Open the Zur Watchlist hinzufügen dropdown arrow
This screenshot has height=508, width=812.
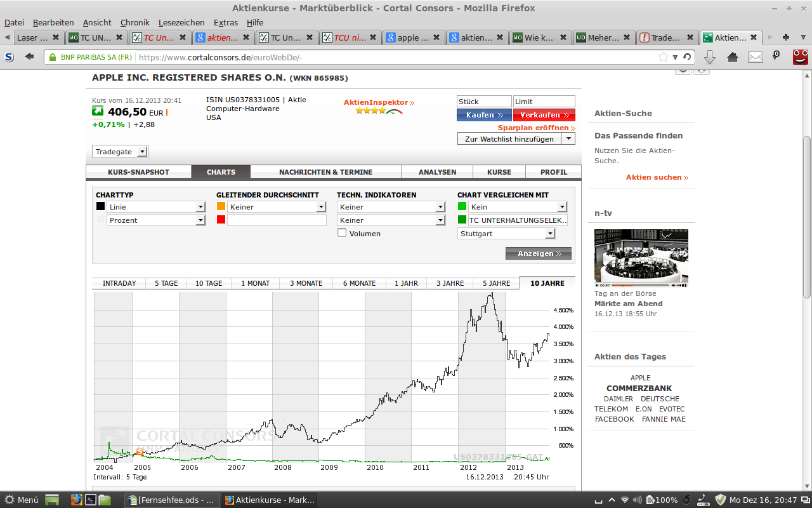[x=568, y=138]
